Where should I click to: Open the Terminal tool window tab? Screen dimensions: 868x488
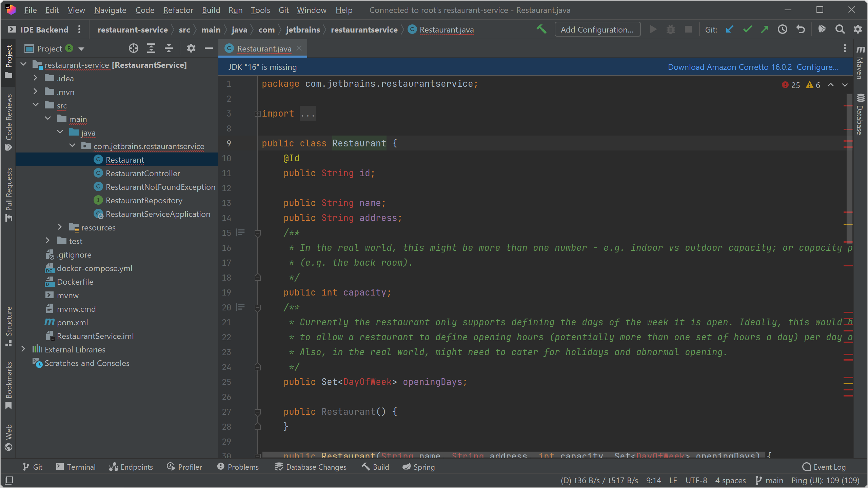pos(76,467)
